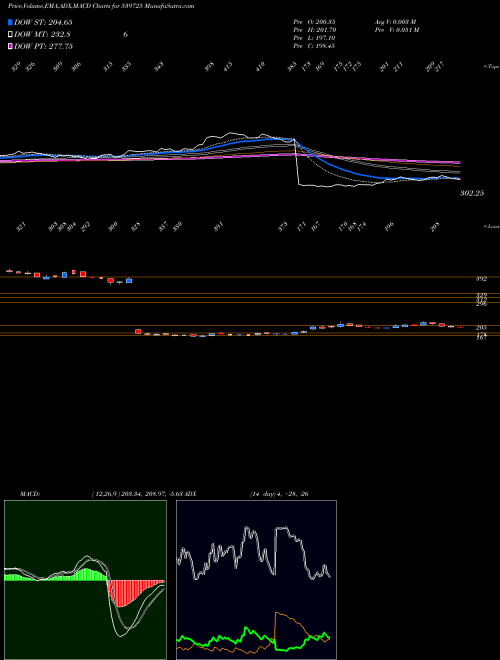Image resolution: width=500 pixels, height=660 pixels.
Task: Click the 391 value in the Lows row
Action: [x=218, y=226]
